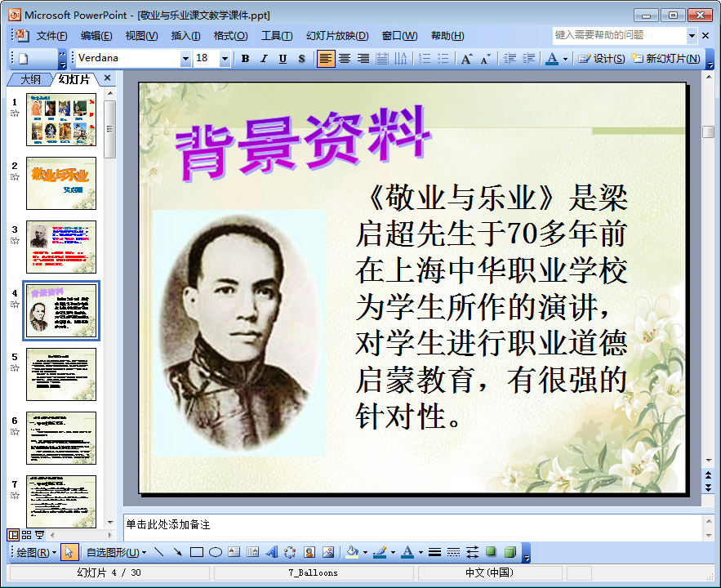Image resolution: width=721 pixels, height=588 pixels.
Task: Decrease indent level
Action: pyautogui.click(x=510, y=58)
